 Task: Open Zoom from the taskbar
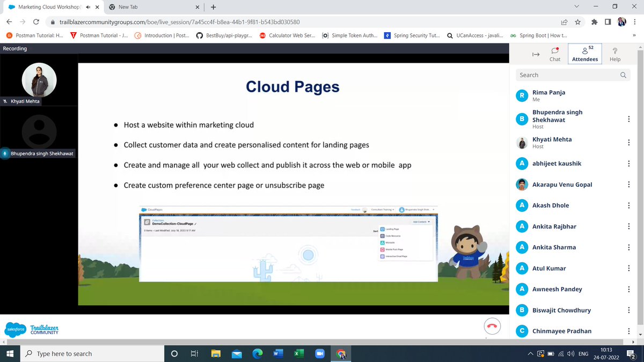tap(320, 354)
